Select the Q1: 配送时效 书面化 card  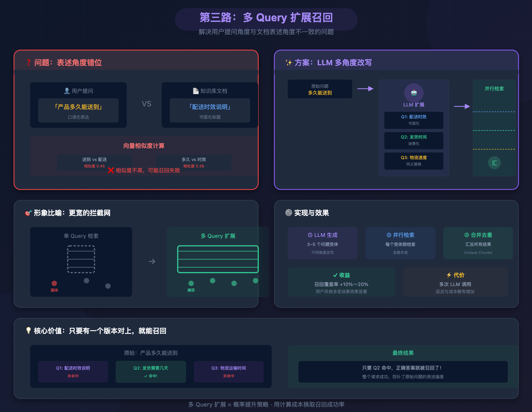(414, 120)
